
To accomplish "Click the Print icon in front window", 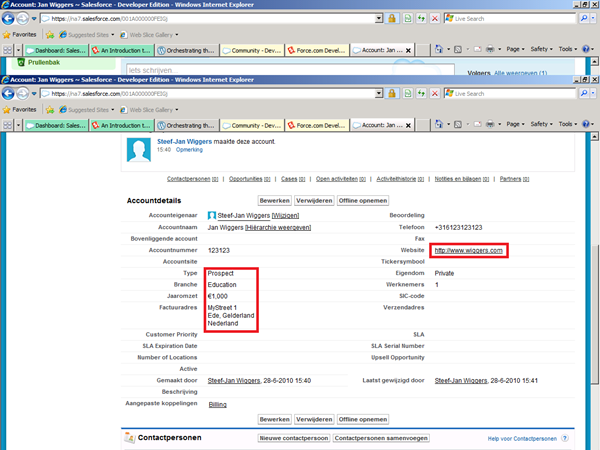I will pos(490,125).
